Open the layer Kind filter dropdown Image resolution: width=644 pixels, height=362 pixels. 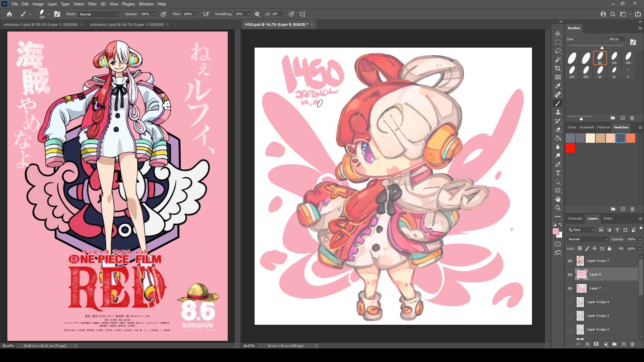tap(581, 230)
